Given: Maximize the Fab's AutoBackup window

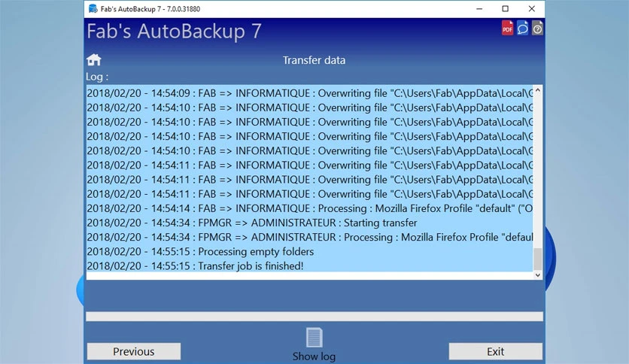Looking at the screenshot, I should point(506,9).
